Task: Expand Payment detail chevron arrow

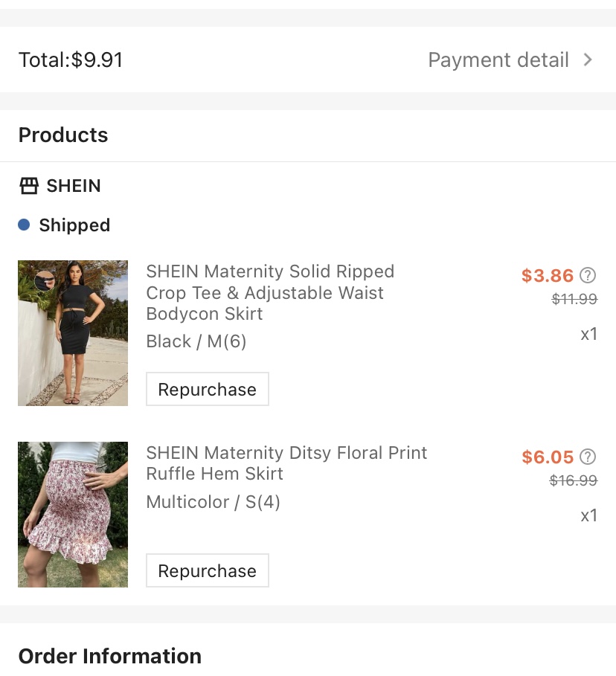Action: pyautogui.click(x=588, y=60)
